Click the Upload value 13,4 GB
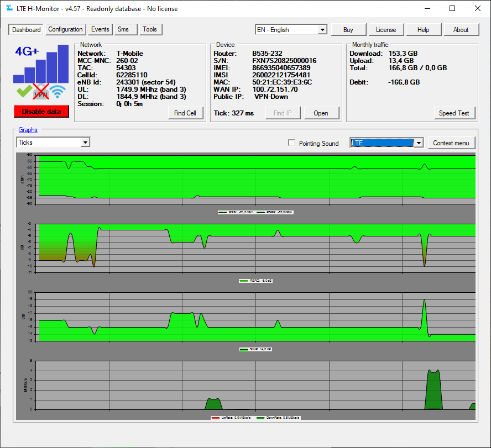Viewport: 491px width, 448px height. click(401, 61)
